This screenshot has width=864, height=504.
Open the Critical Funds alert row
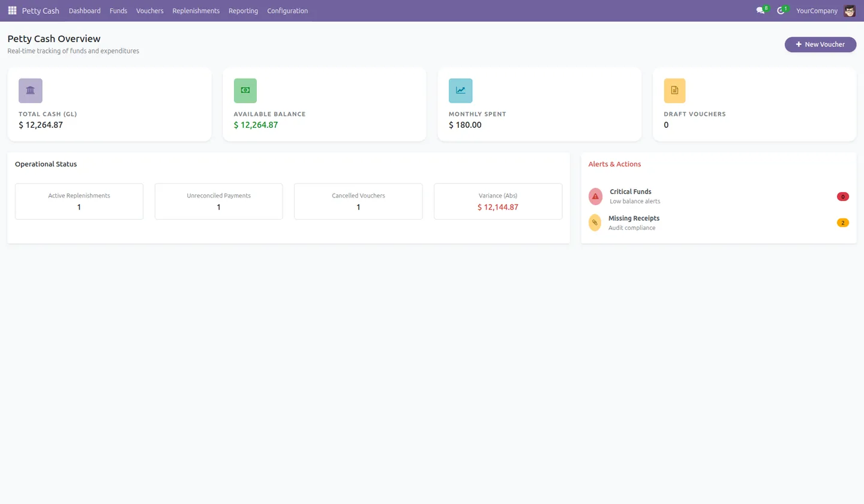point(719,197)
